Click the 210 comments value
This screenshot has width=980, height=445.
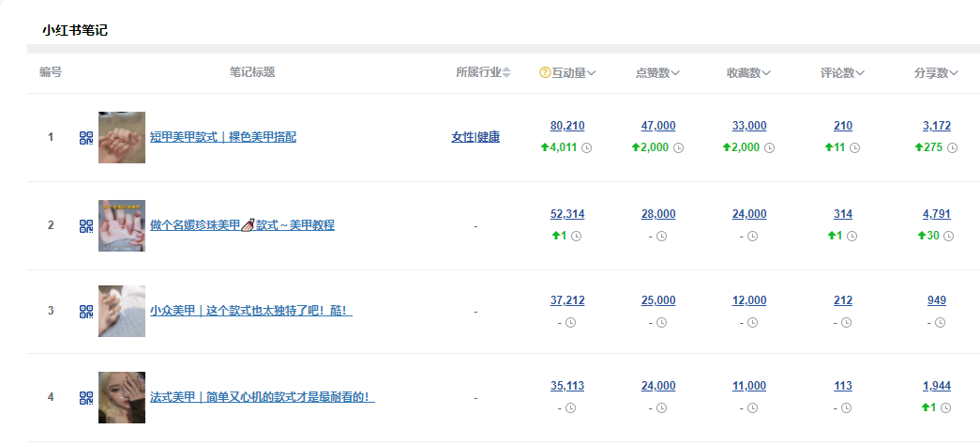click(843, 126)
